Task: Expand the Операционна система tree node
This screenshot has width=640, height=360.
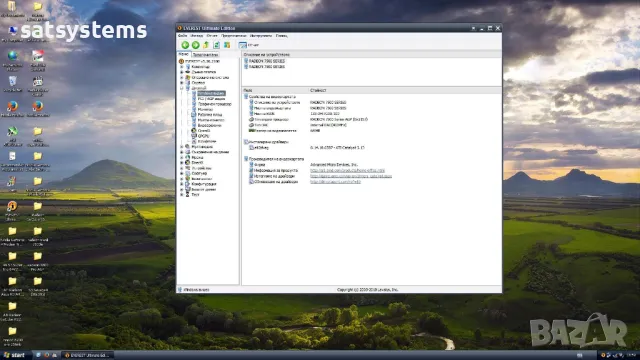Action: coord(182,77)
